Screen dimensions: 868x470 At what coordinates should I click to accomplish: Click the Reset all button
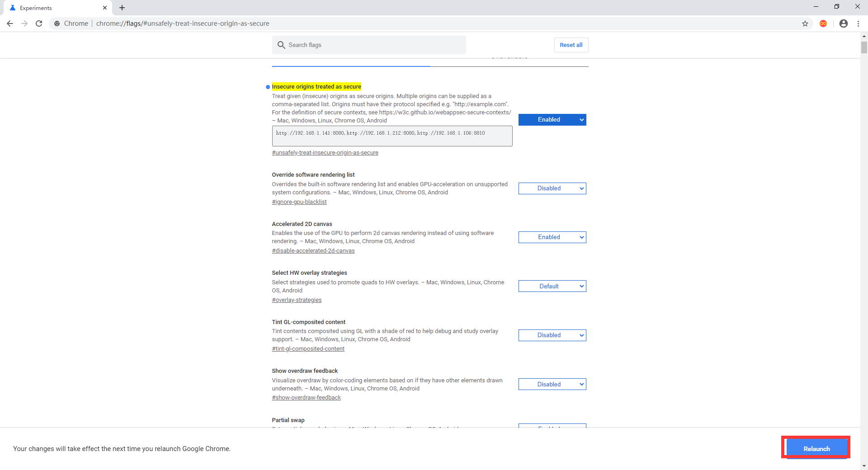(571, 45)
